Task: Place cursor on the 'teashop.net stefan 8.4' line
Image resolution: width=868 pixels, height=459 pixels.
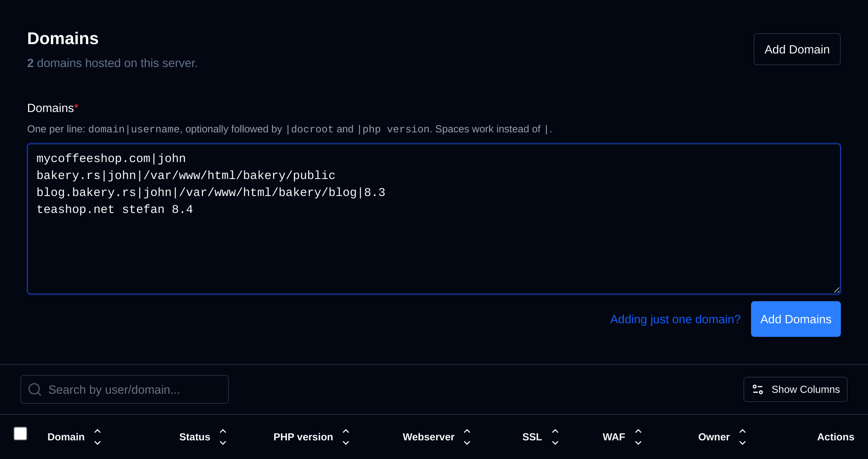Action: 114,209
